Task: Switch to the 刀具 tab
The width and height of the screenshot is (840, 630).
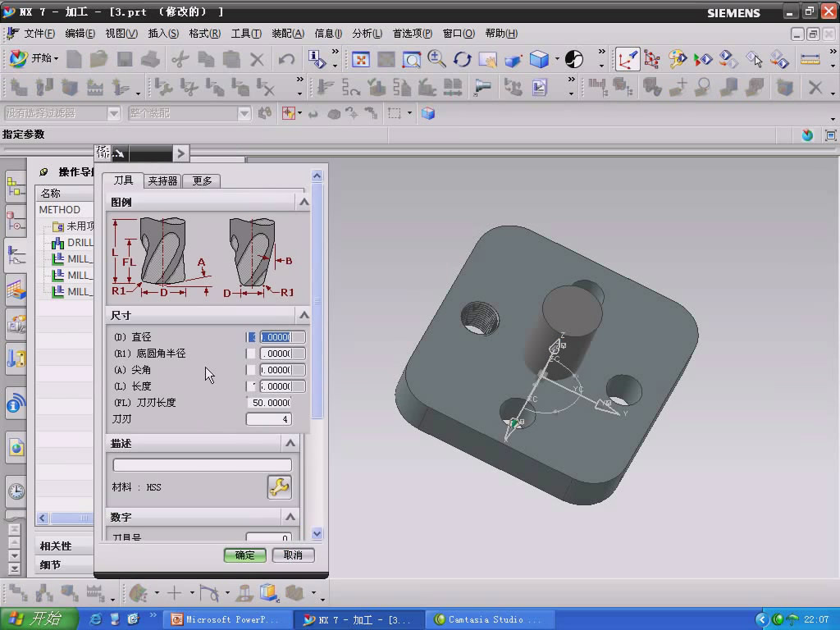Action: [123, 180]
